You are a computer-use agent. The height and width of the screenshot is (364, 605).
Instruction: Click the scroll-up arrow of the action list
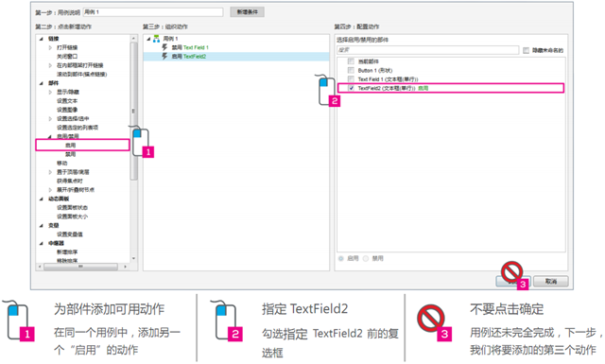point(133,38)
